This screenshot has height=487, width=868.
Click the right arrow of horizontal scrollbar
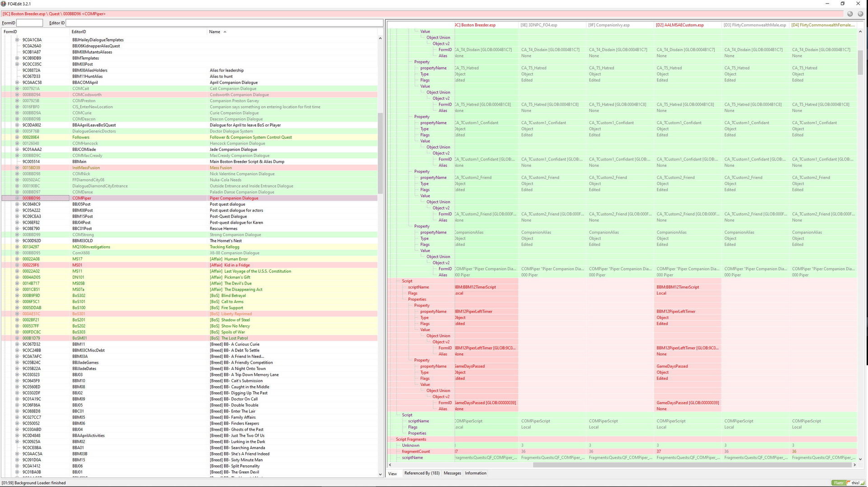click(854, 464)
